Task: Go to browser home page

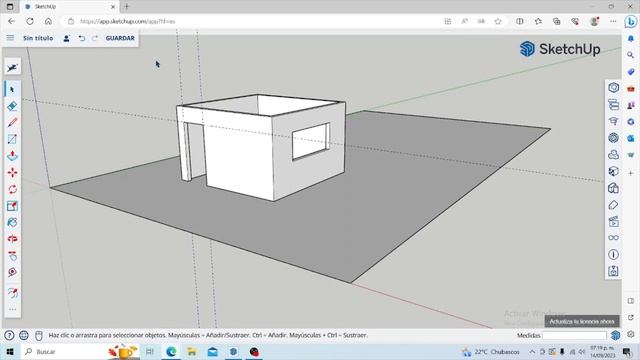Action: [x=48, y=21]
